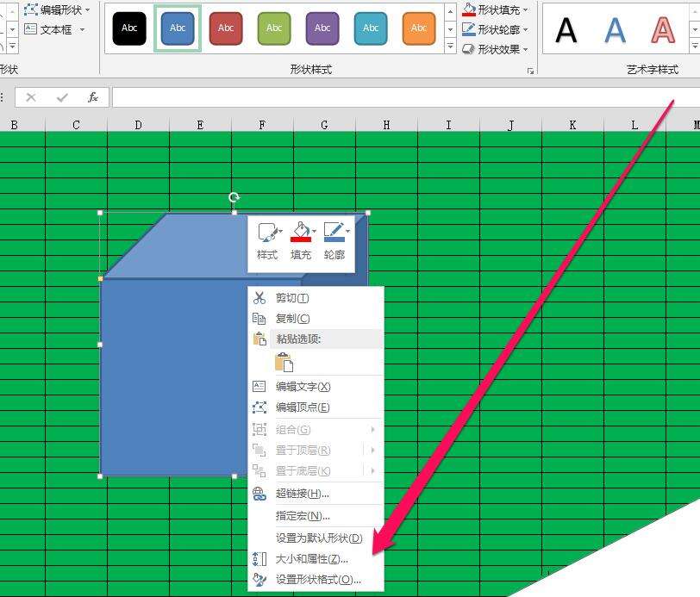
Task: Choose blue WordArt style A
Action: pos(615,30)
